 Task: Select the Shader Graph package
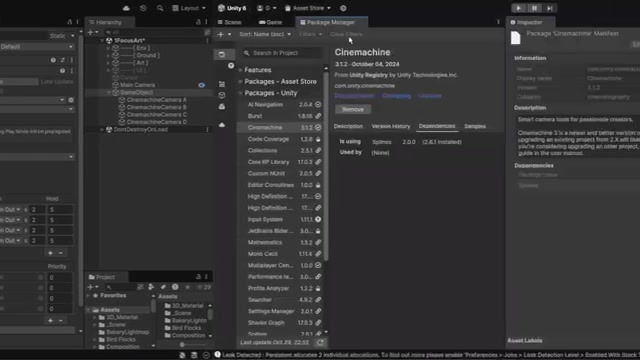click(280, 323)
